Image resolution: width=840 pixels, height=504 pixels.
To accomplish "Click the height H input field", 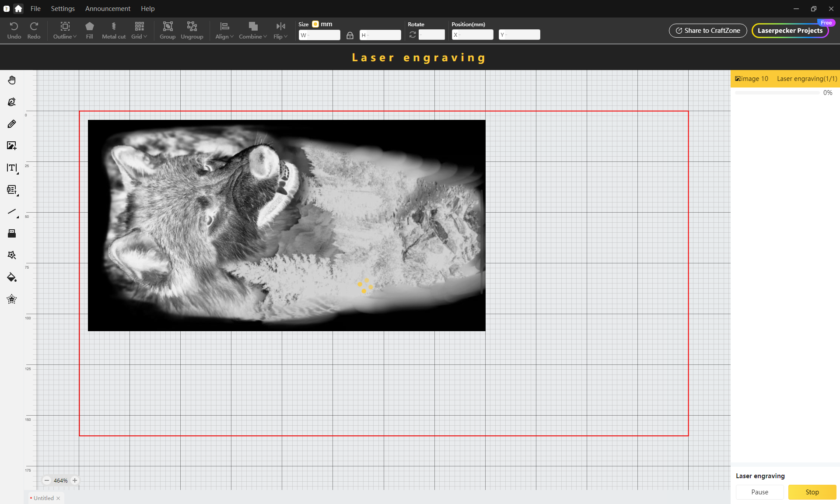I will [x=380, y=35].
